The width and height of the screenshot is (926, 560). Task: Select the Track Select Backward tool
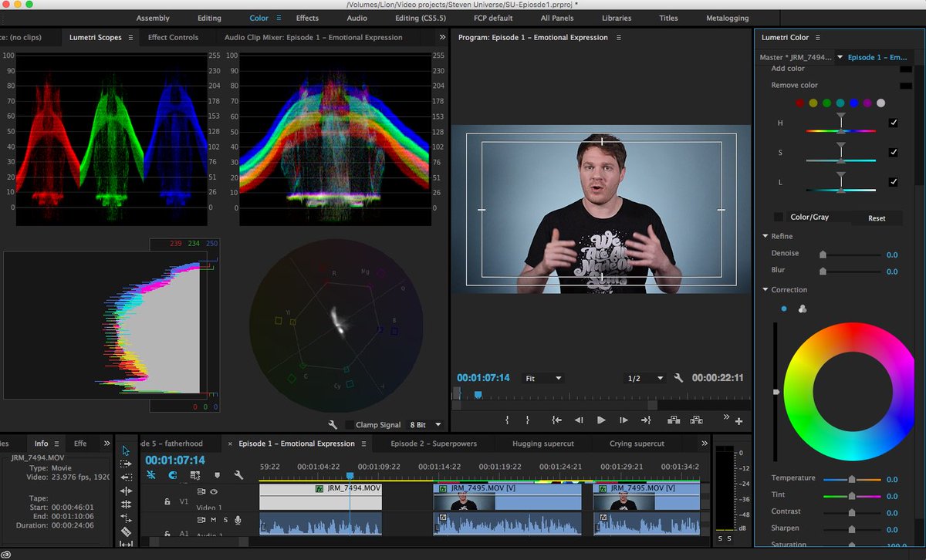(x=126, y=477)
